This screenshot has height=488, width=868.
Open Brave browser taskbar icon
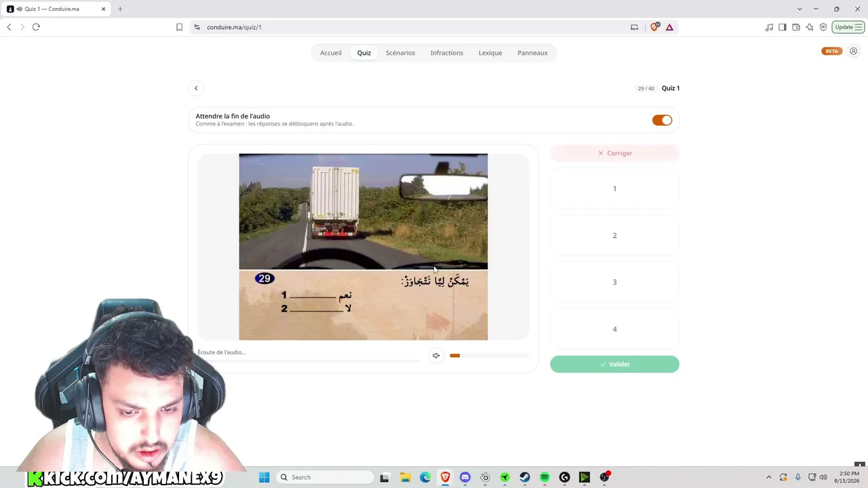click(445, 477)
